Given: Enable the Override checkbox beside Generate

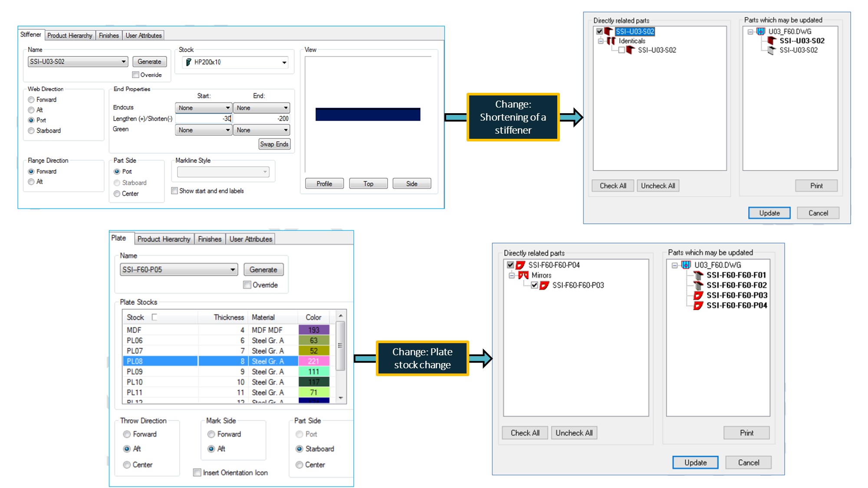Looking at the screenshot, I should coord(136,75).
